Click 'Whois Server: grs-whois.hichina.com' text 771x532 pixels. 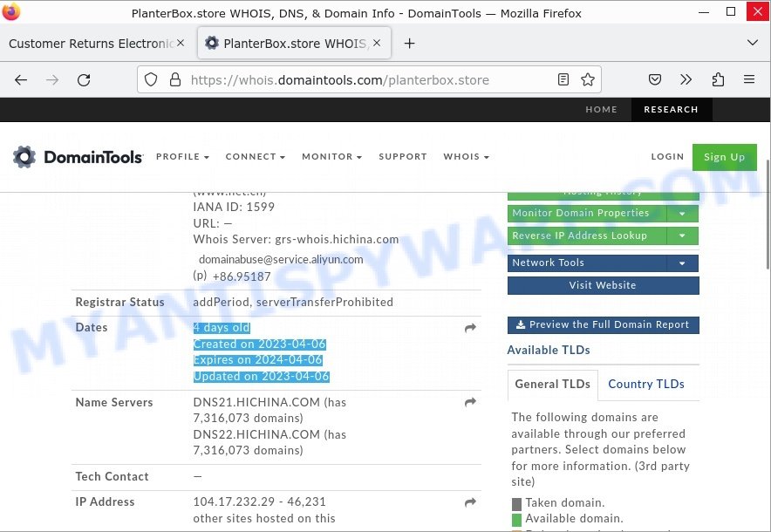pos(296,240)
